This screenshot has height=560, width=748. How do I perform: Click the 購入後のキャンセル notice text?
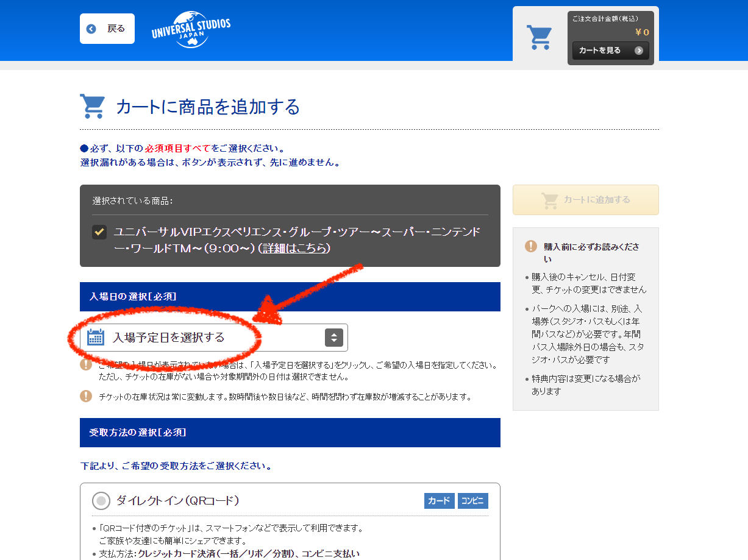coord(589,283)
